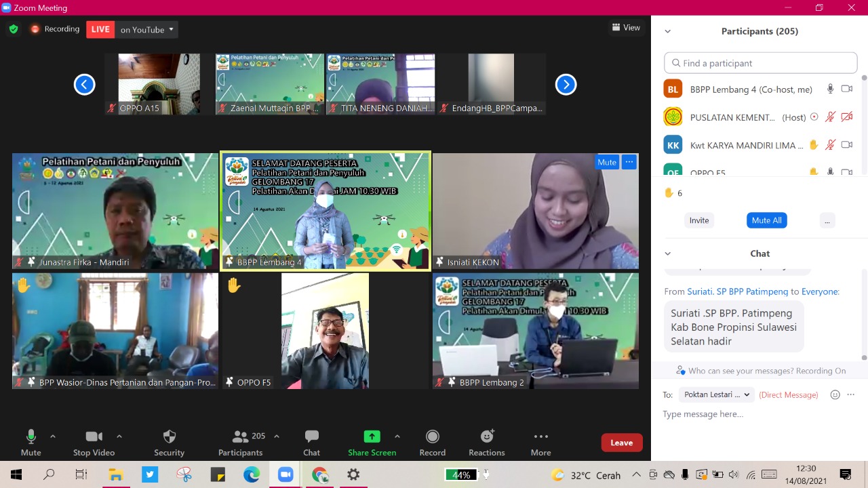Show next video thumbnails with right arrow
This screenshot has height=488, width=868.
(566, 85)
